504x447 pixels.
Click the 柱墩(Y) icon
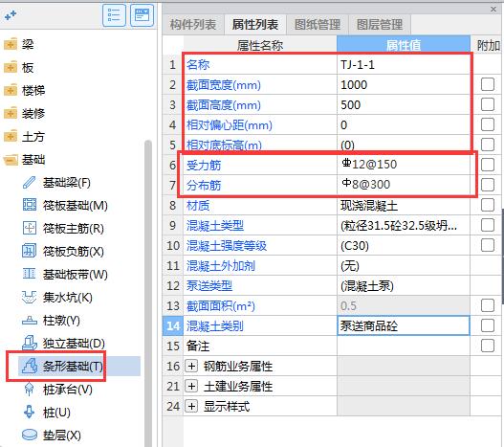coord(30,321)
